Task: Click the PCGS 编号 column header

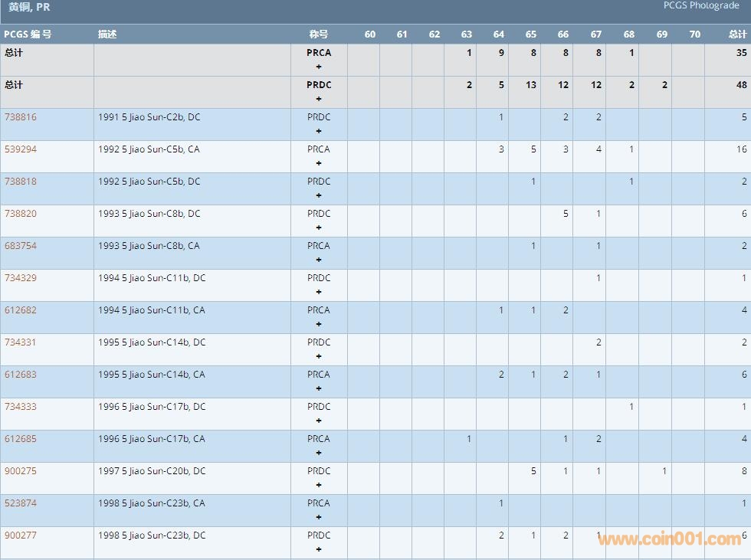Action: point(28,34)
